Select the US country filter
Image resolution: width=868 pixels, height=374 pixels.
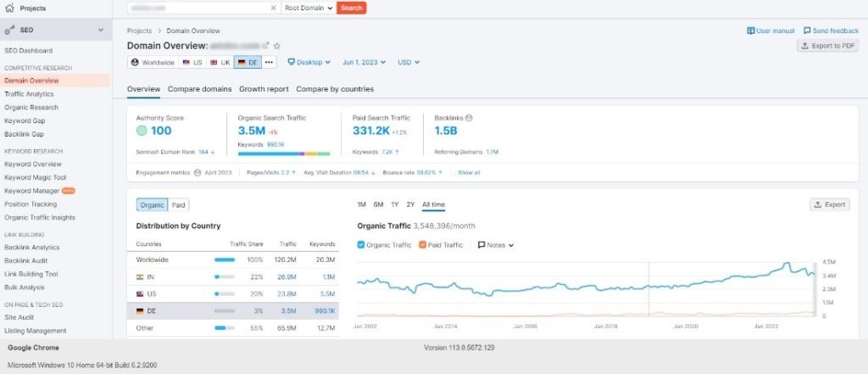[x=192, y=63]
